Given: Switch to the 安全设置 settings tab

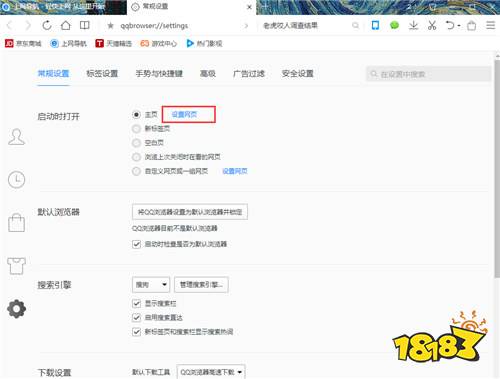Looking at the screenshot, I should [x=298, y=74].
